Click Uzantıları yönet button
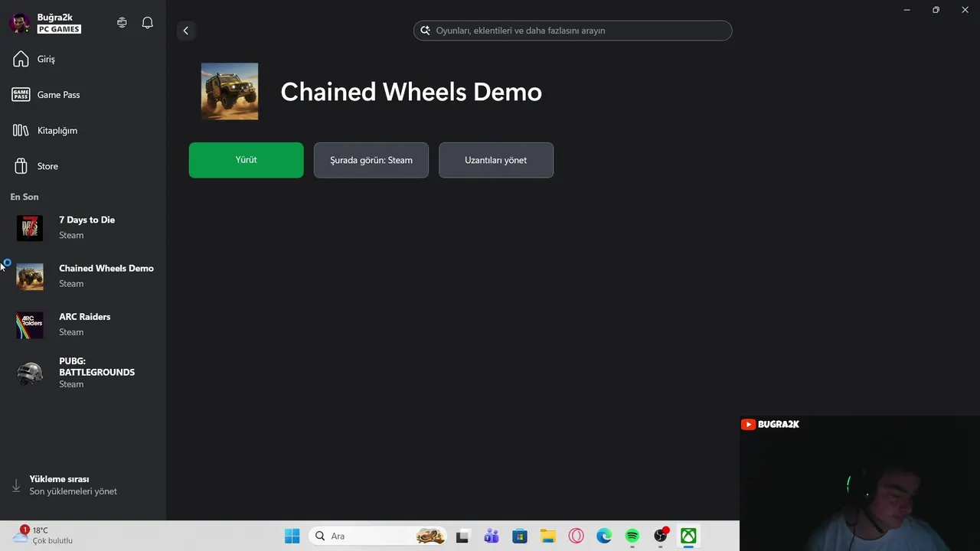The height and width of the screenshot is (551, 980). click(496, 160)
